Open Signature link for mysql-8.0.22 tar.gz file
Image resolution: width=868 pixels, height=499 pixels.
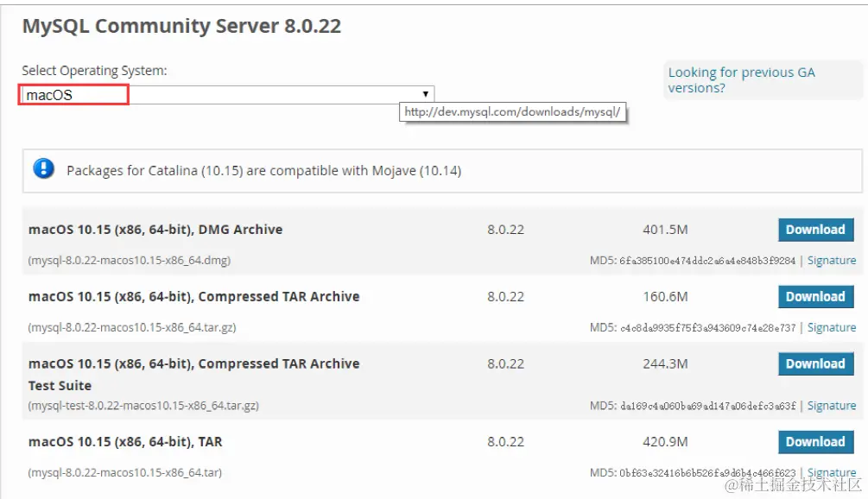point(832,327)
